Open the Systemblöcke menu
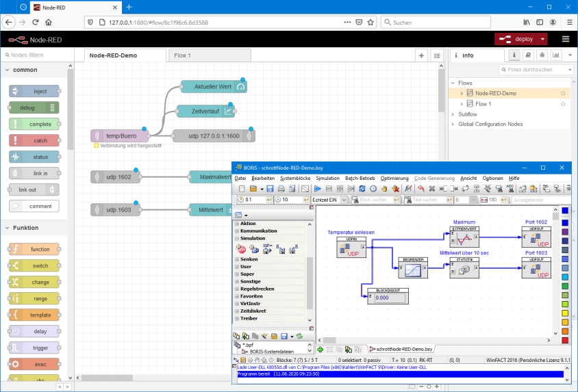 [x=295, y=178]
